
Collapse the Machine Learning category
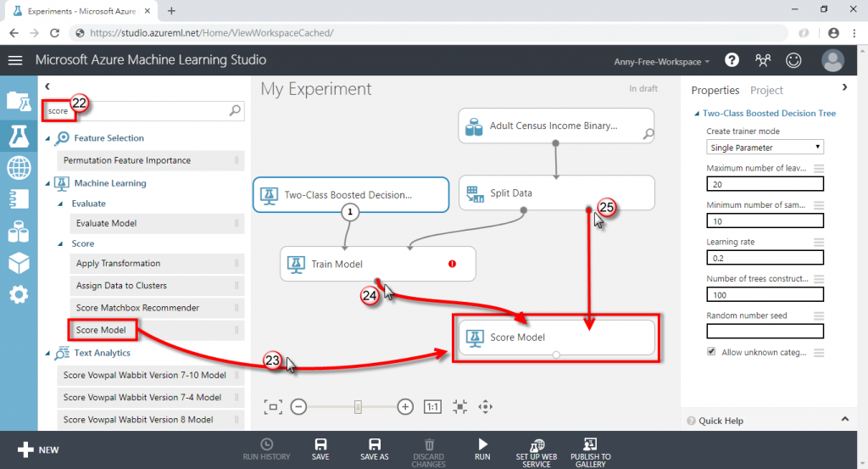(47, 183)
